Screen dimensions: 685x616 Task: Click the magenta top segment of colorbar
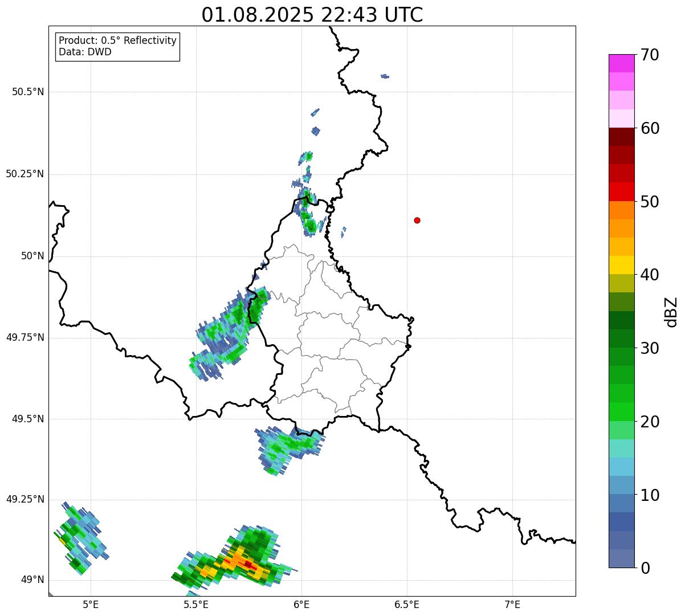[x=621, y=63]
